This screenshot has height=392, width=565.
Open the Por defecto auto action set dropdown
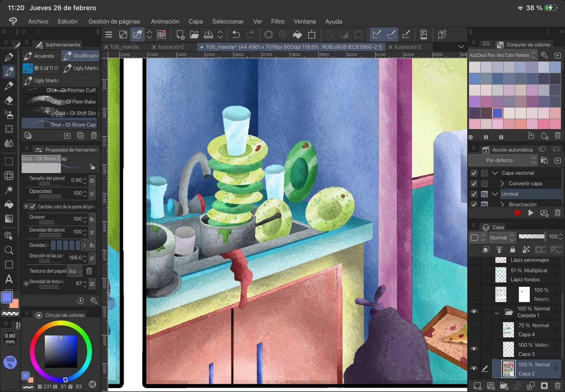(x=503, y=160)
